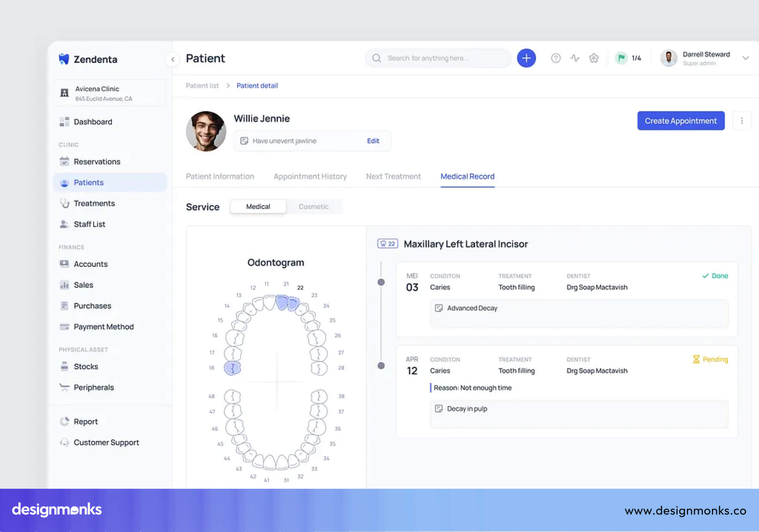Screen dimensions: 759x532
Task: Click the MEI 03 timeline marker dot
Action: tap(381, 282)
